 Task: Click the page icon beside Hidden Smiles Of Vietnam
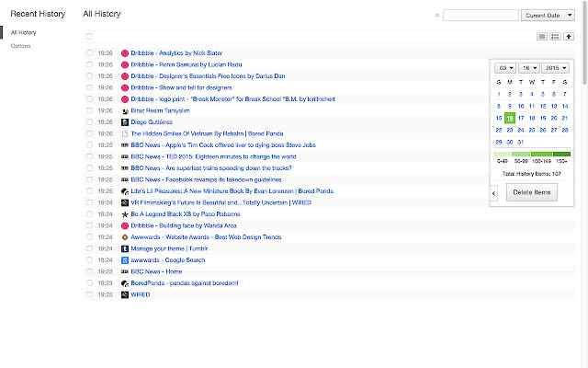[125, 133]
